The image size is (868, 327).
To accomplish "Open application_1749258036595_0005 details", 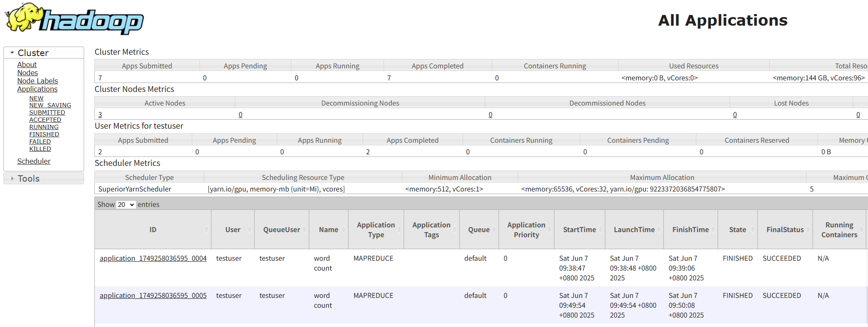I will [153, 295].
